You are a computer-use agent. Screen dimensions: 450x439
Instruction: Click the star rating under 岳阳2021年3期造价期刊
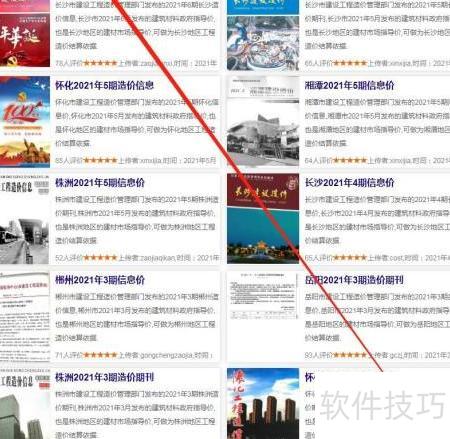(x=350, y=355)
